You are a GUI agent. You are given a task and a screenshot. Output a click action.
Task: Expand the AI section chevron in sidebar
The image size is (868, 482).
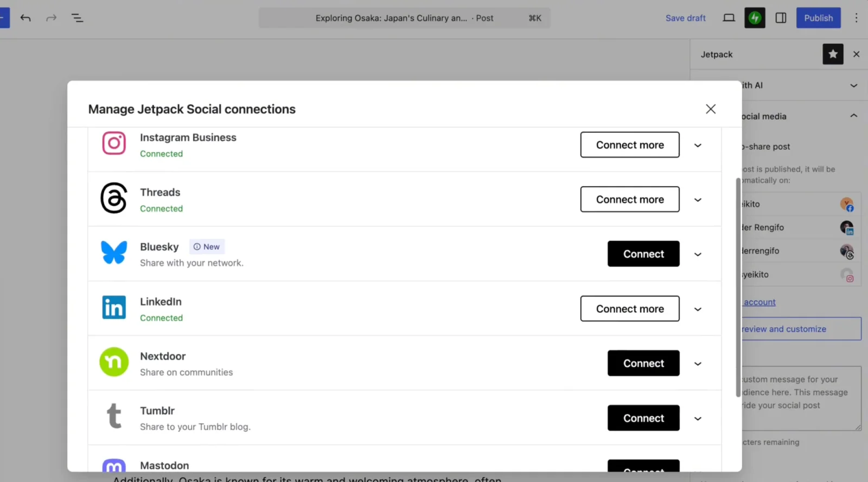tap(853, 86)
